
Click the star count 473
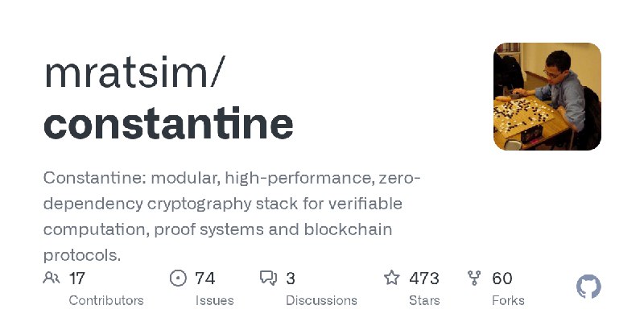(424, 279)
